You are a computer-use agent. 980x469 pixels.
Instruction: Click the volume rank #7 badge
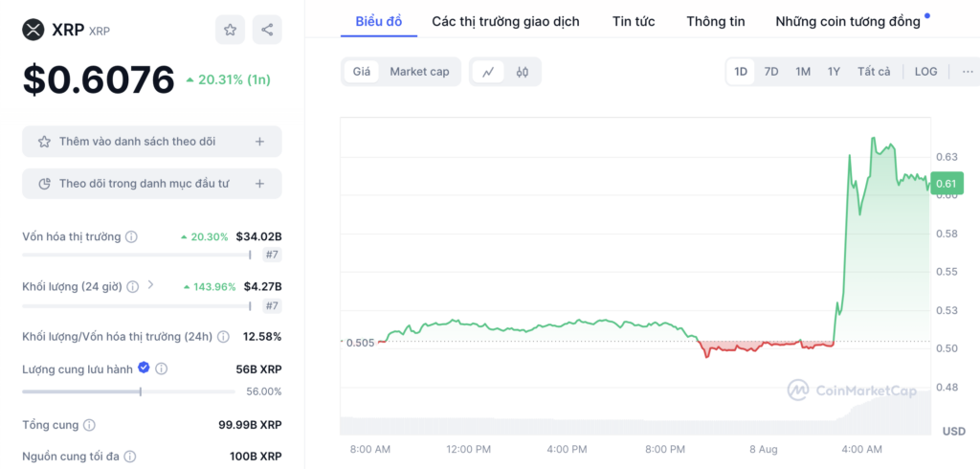click(x=272, y=305)
